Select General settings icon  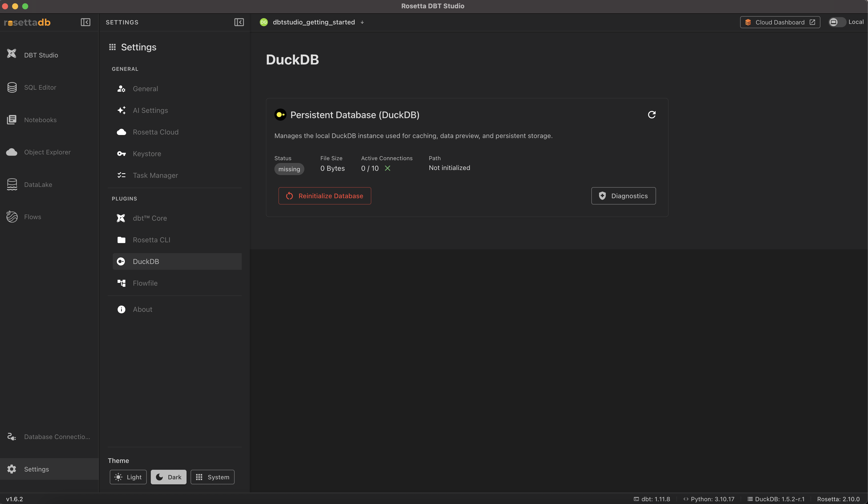121,89
